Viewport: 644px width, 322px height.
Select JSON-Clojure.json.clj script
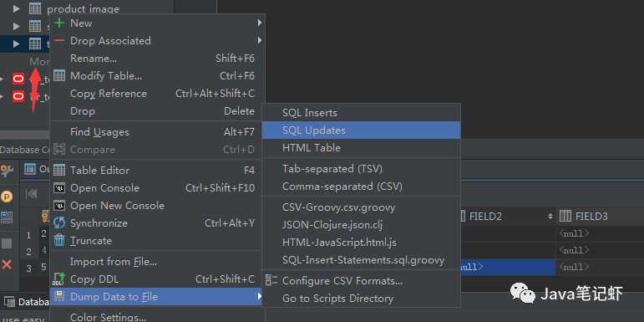click(x=361, y=225)
